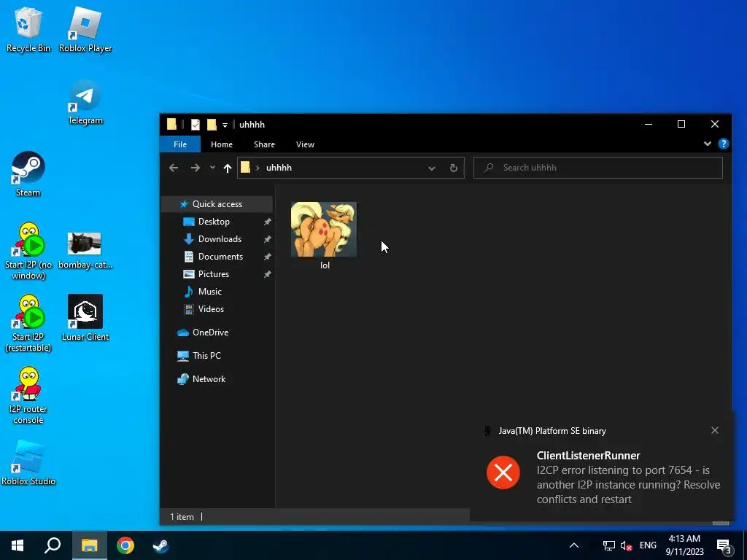Open the clock showing 4:13 AM
This screenshot has width=747, height=560.
pyautogui.click(x=684, y=545)
